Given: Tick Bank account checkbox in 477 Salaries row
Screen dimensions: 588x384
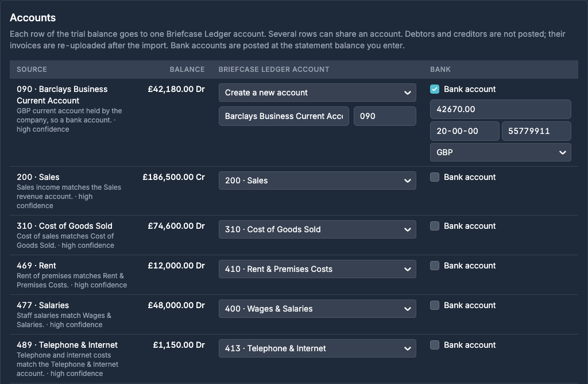Looking at the screenshot, I should coord(435,306).
